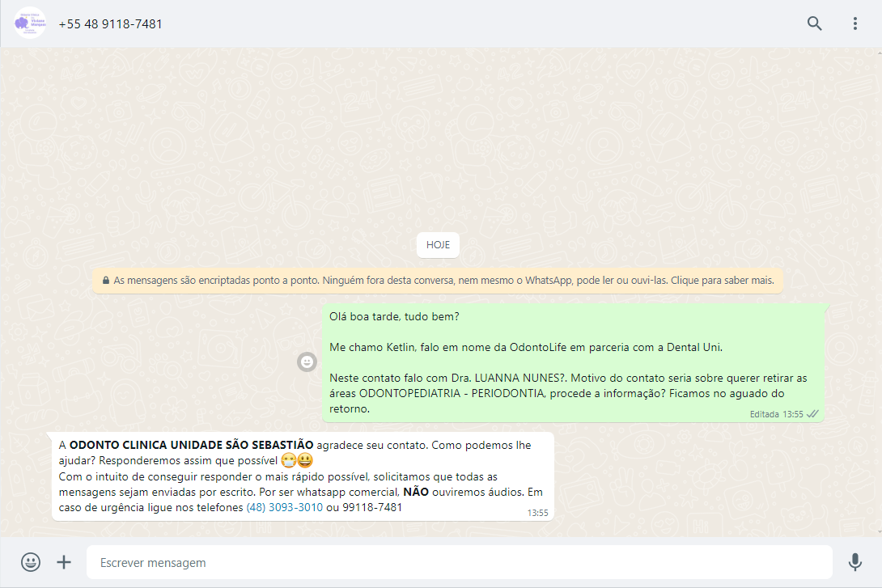Click the bold ODONTO CLINICA UNIDADE SÃO SEBASTIÃO text

coord(191,445)
